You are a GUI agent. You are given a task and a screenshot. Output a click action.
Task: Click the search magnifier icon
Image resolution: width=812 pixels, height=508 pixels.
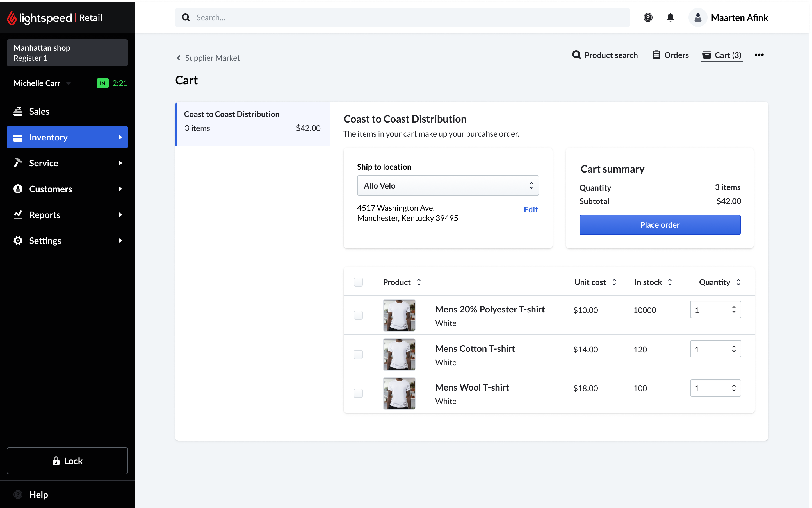coord(186,17)
